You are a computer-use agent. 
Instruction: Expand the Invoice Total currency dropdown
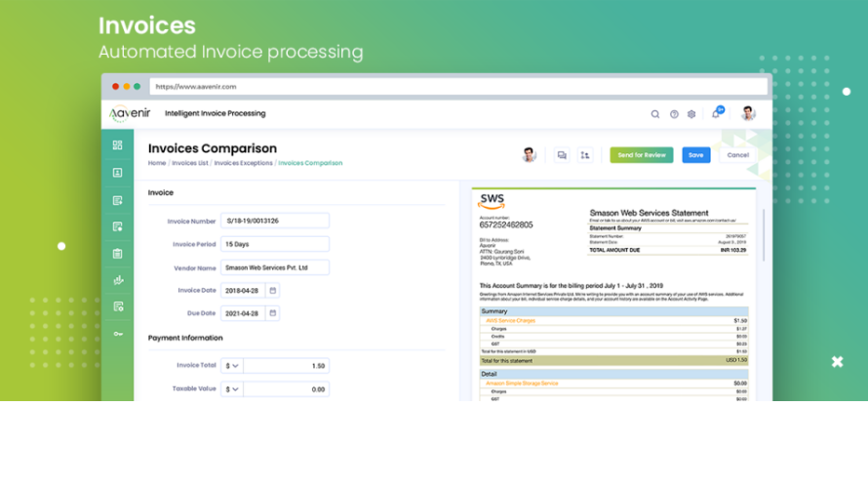(x=232, y=366)
